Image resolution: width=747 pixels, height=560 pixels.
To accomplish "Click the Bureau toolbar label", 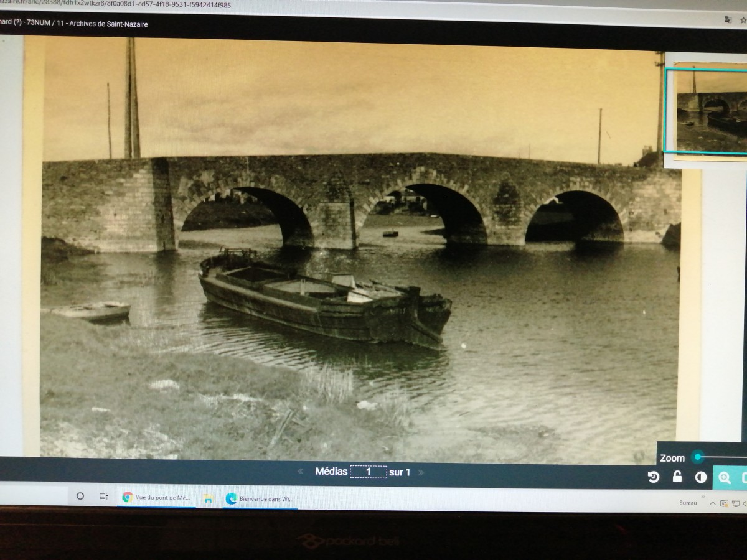I will [x=688, y=503].
